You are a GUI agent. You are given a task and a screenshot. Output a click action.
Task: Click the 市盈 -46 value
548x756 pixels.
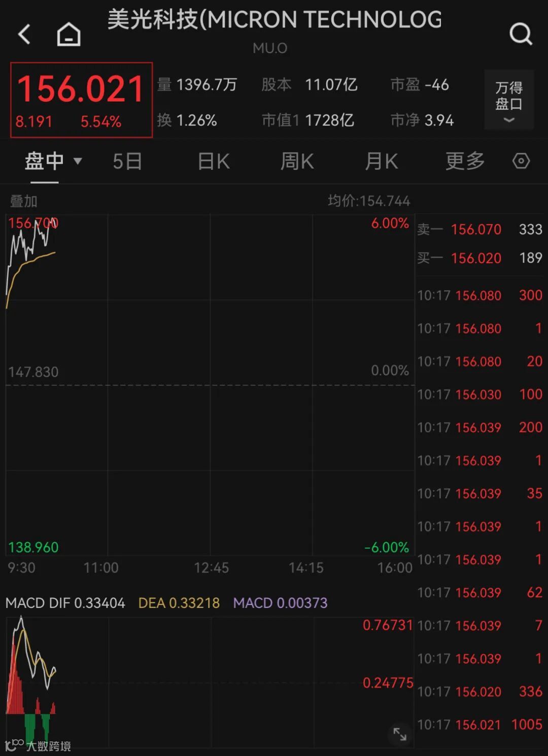[420, 84]
